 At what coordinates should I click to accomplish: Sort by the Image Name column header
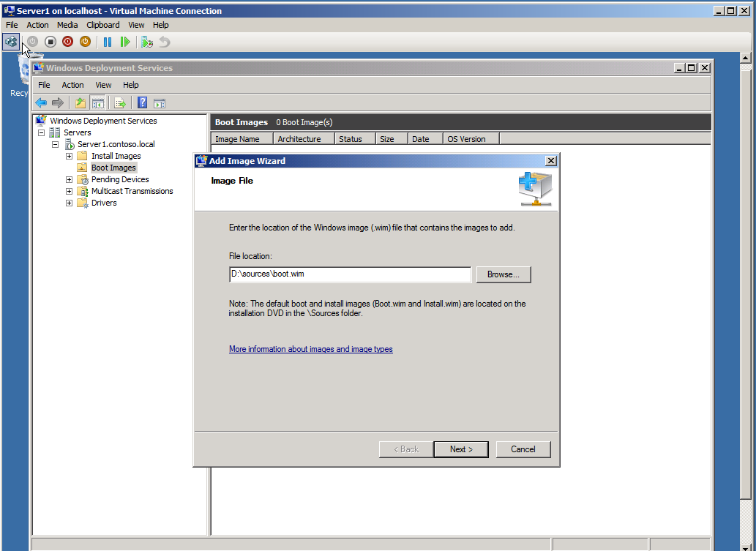click(x=242, y=139)
